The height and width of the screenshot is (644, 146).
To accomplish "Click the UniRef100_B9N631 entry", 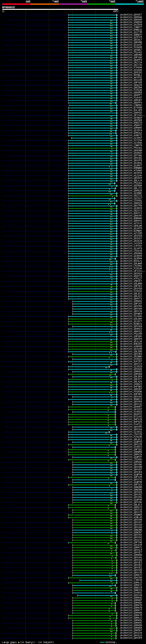I will point(131,30).
